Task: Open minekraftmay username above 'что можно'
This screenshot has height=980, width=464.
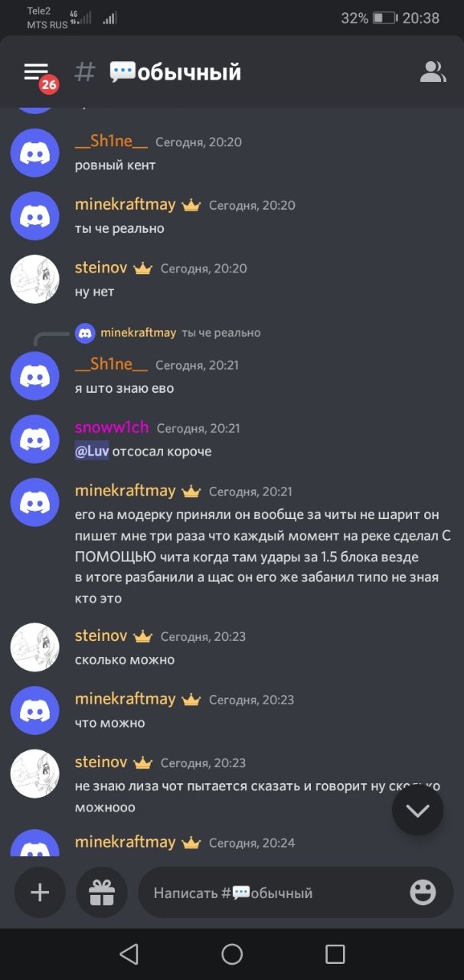Action: click(x=126, y=699)
